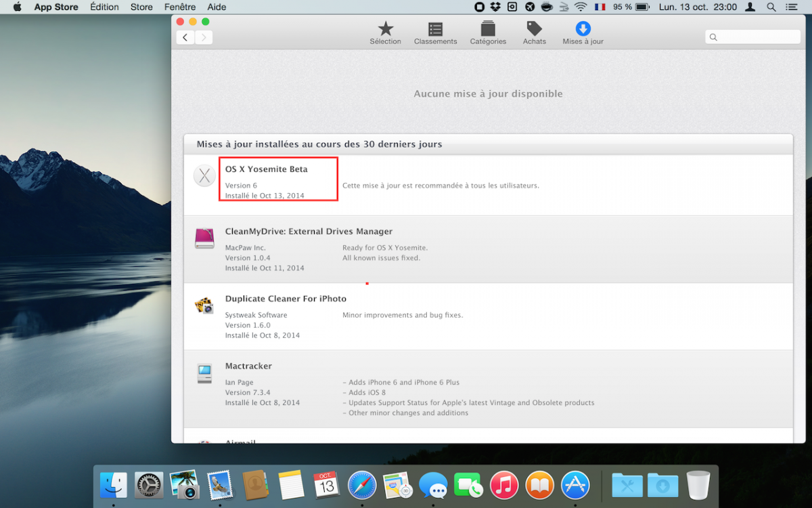
Task: Open CleanMyDrive: External Drives Manager title
Action: [309, 231]
